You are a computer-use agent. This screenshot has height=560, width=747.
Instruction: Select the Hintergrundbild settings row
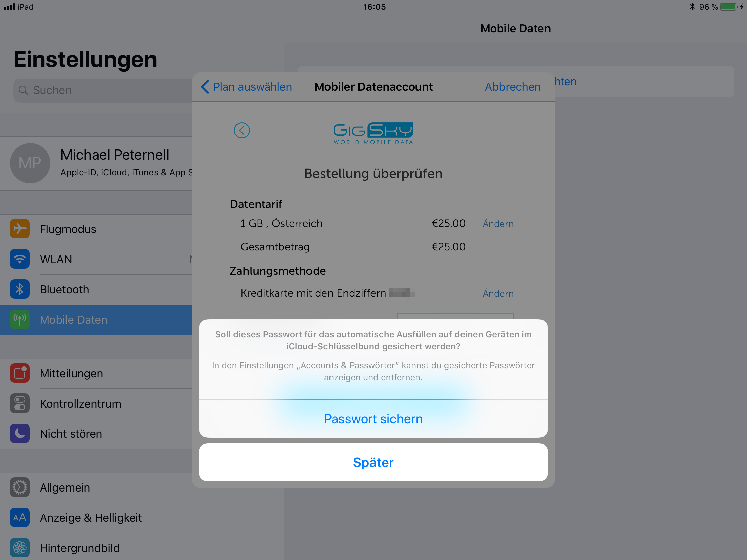(x=142, y=547)
